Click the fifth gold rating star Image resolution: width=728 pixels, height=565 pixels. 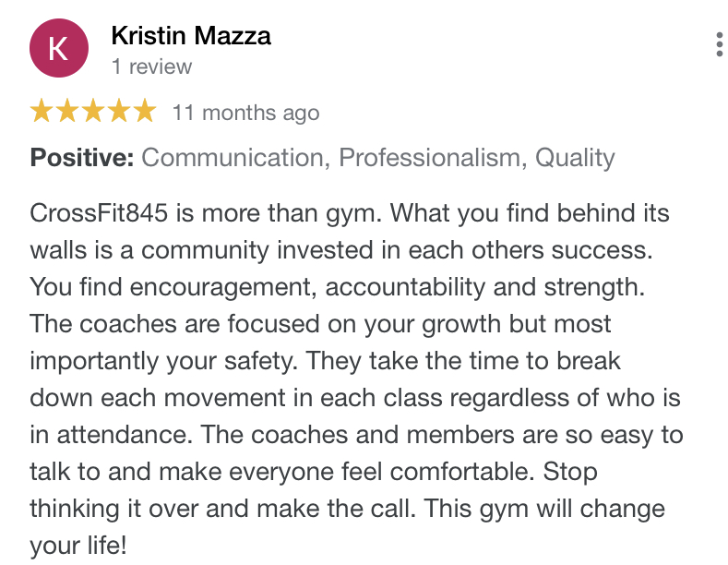[145, 111]
